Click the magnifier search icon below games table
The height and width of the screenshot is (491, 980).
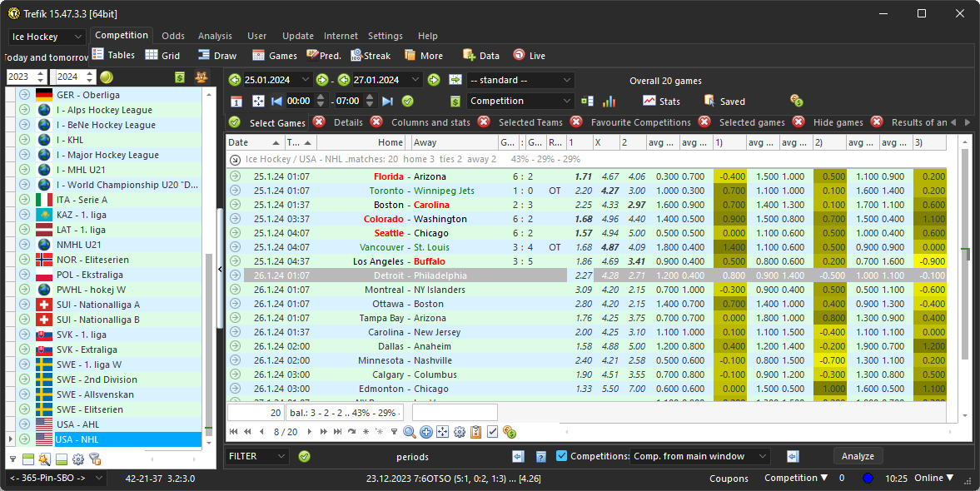[x=409, y=432]
